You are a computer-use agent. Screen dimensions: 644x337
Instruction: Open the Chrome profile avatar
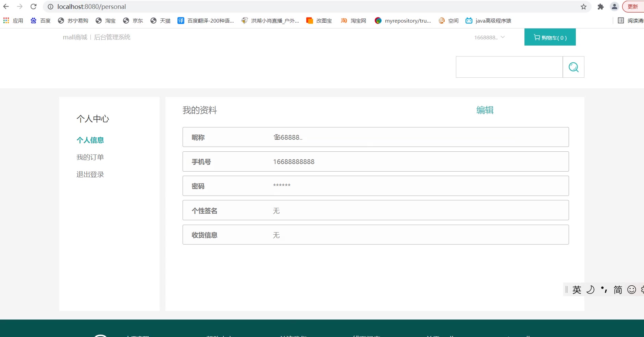point(615,7)
